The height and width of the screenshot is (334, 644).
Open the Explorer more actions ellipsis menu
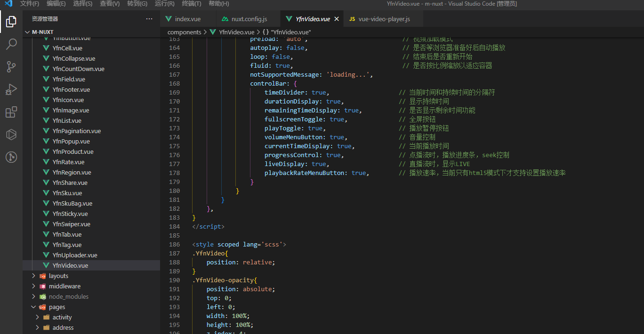pos(149,19)
